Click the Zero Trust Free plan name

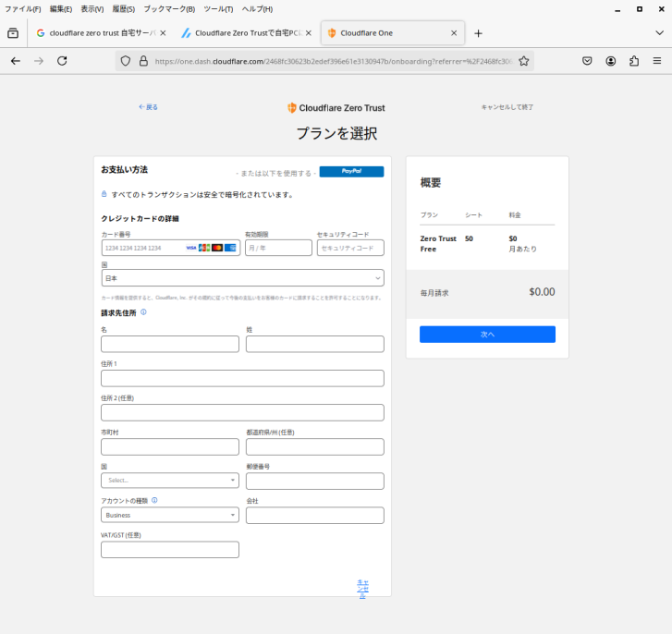[x=438, y=244]
